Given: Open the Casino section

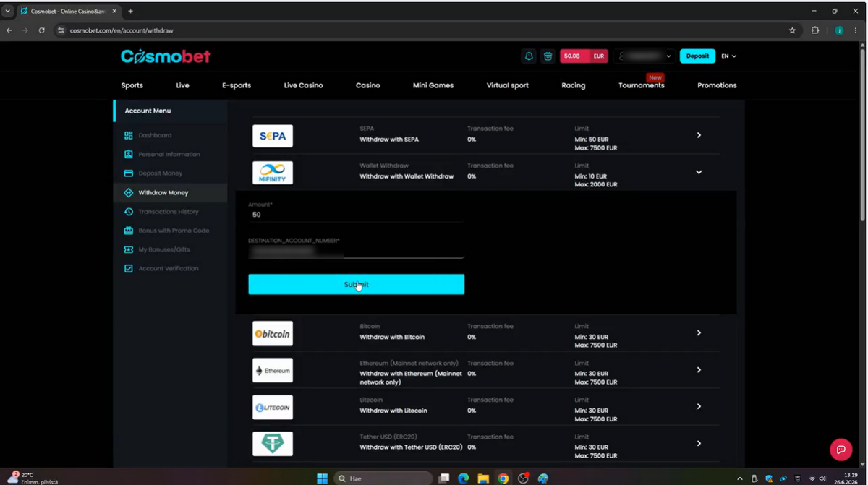Looking at the screenshot, I should (367, 85).
